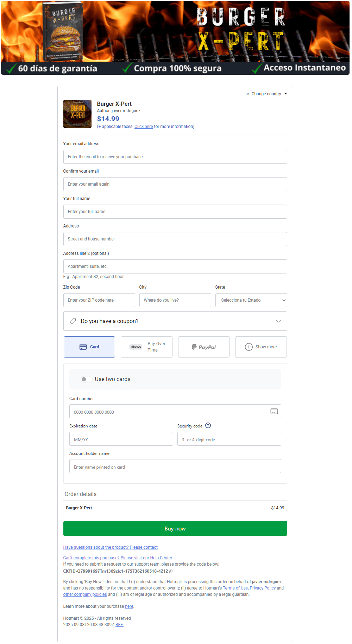This screenshot has height=644, width=352.
Task: Open the Change country dropdown
Action: (266, 94)
